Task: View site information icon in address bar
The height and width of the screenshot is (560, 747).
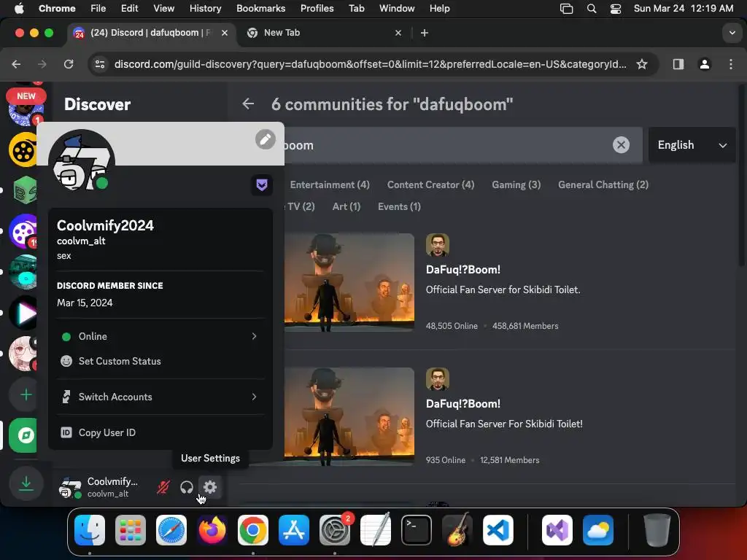Action: tap(99, 64)
